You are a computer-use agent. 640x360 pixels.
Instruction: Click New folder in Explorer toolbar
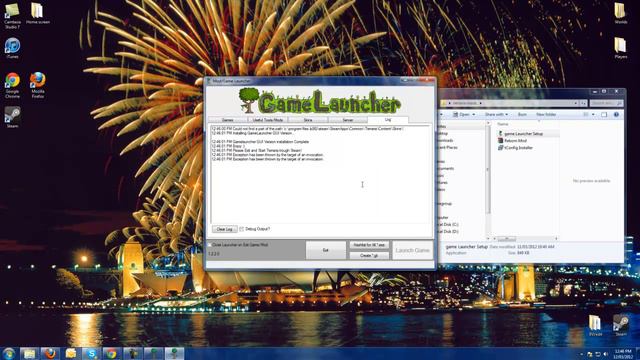click(x=546, y=115)
